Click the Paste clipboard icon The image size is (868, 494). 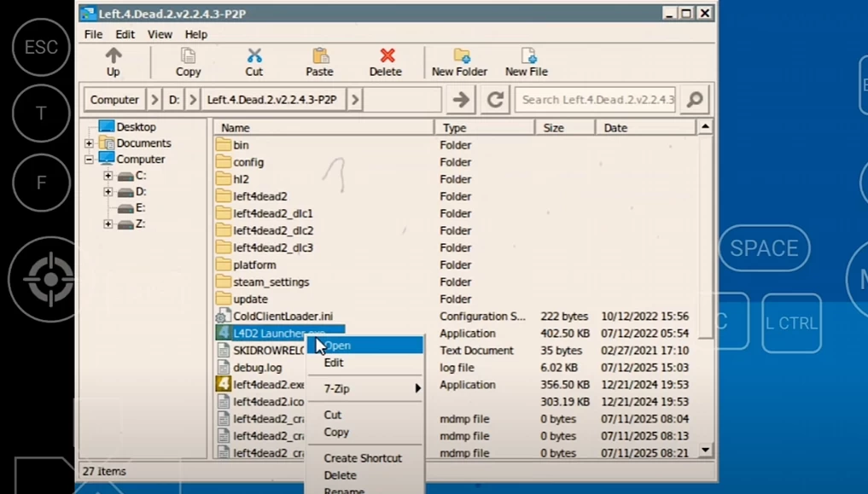[x=320, y=56]
